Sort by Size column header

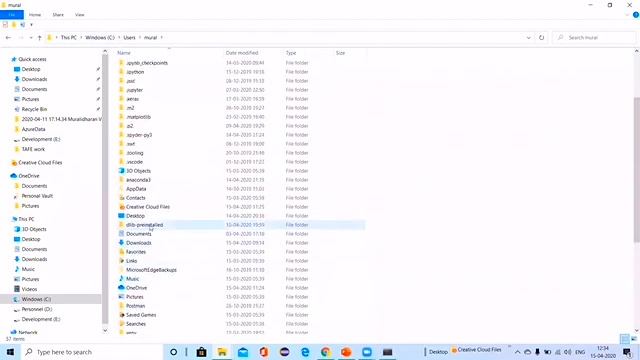click(340, 53)
